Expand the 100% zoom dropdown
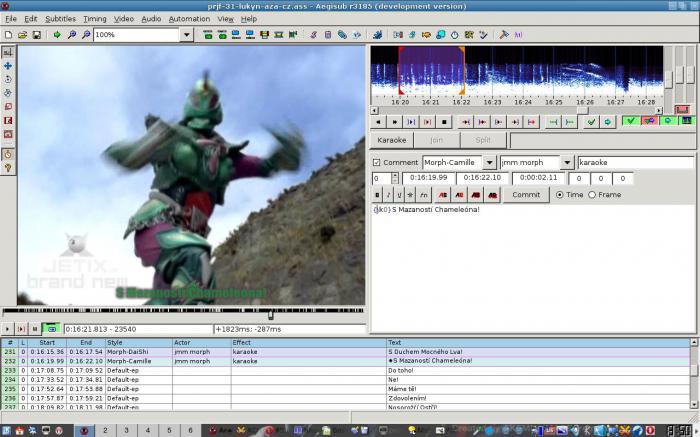The image size is (700, 437). coord(187,35)
